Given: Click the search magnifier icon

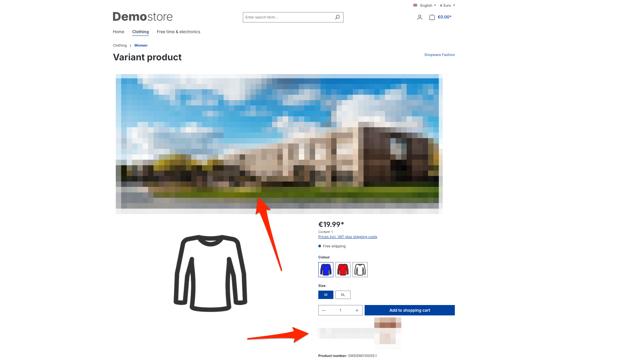Looking at the screenshot, I should 337,17.
